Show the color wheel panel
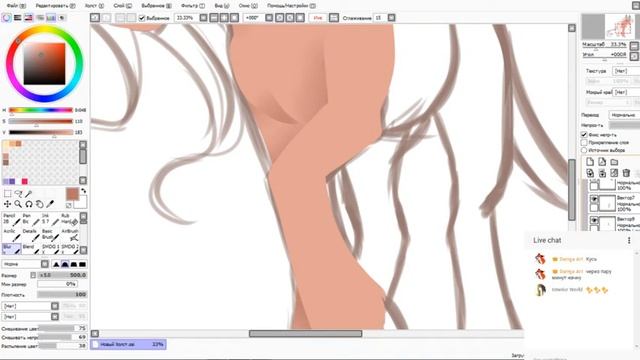 [x=7, y=18]
